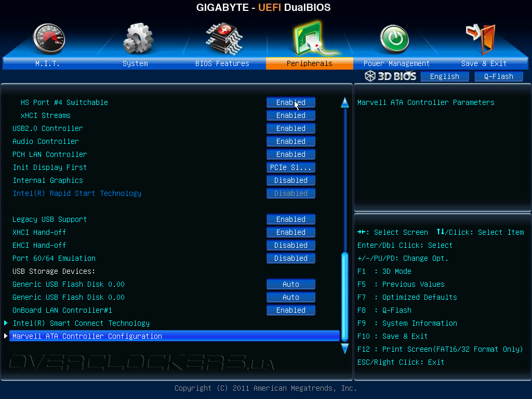Change Internal Graphics Disabled value

tap(291, 180)
